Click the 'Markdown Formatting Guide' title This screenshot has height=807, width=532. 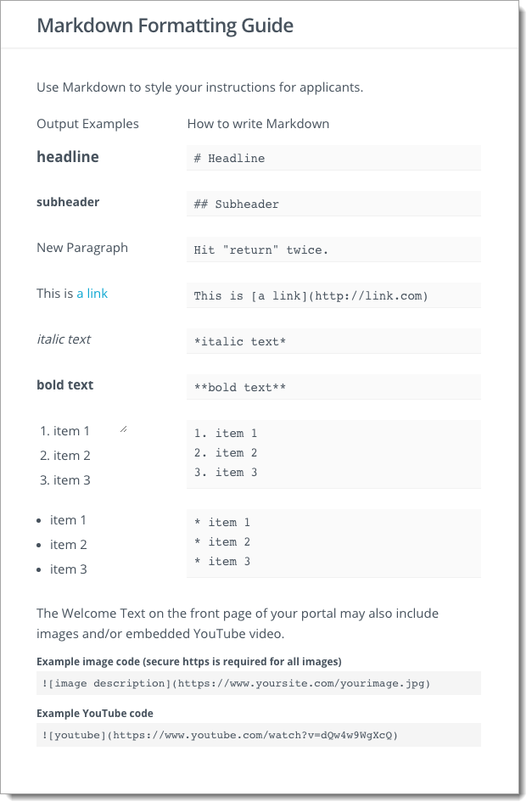click(165, 25)
